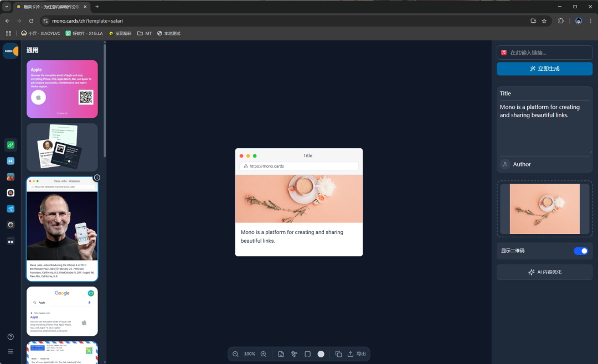Reload the page in browser
The image size is (598, 364).
tap(31, 21)
